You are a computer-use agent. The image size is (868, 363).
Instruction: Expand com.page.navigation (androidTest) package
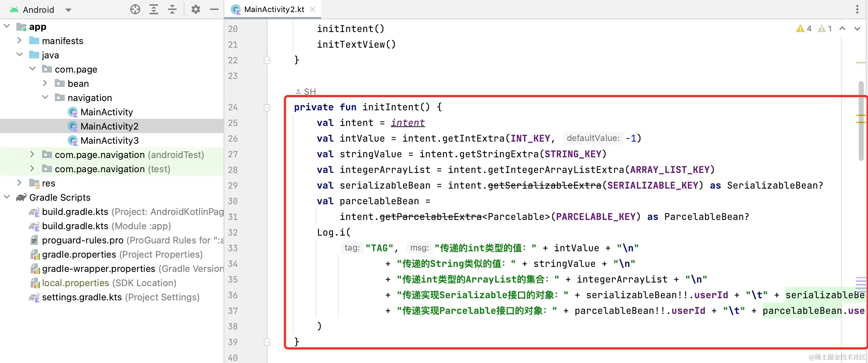(32, 154)
